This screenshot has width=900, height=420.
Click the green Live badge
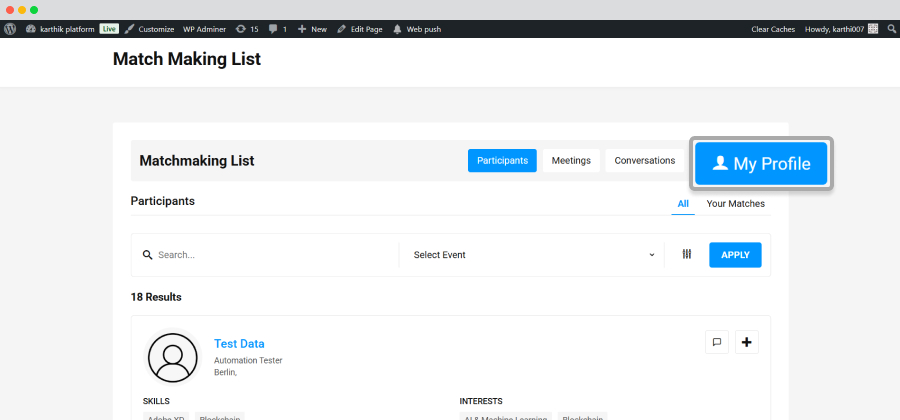[x=109, y=29]
